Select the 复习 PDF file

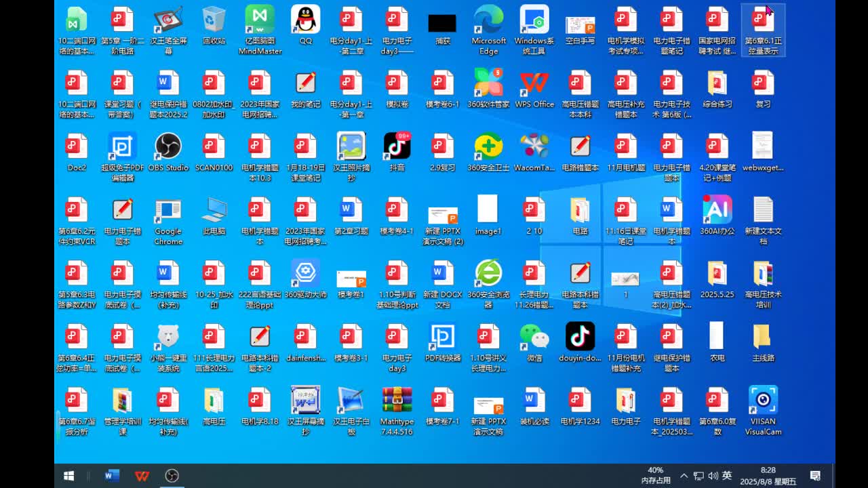763,89
